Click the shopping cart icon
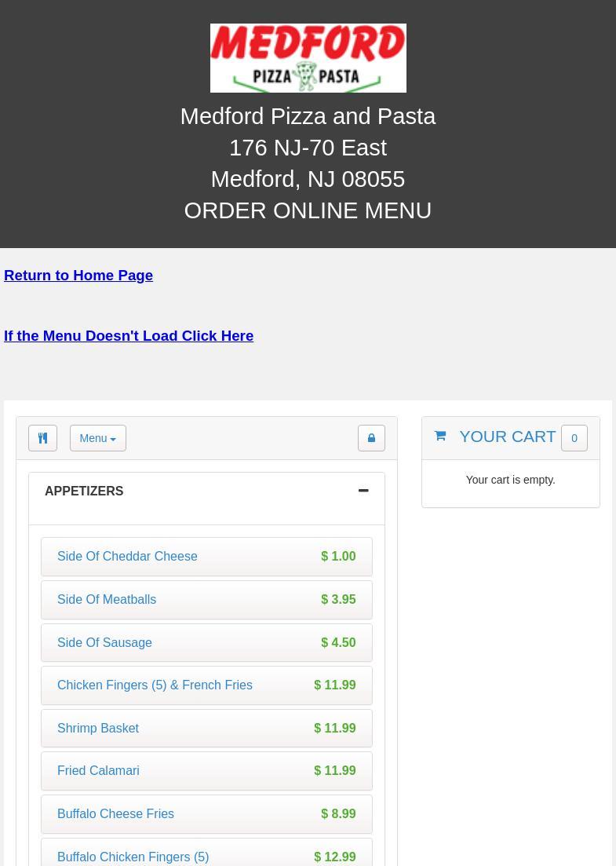This screenshot has height=866, width=616. point(440,436)
